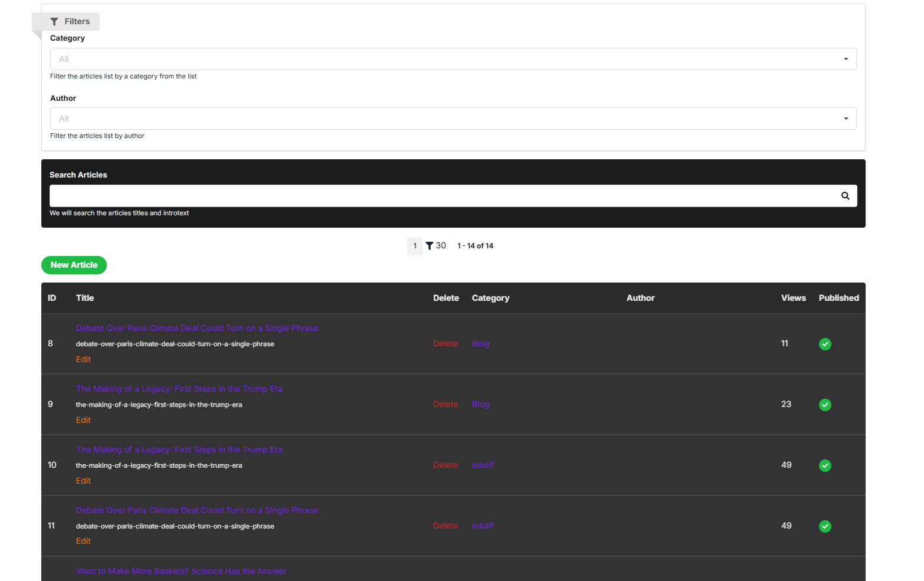Open Blog category of article 8
The height and width of the screenshot is (581, 924).
point(480,343)
